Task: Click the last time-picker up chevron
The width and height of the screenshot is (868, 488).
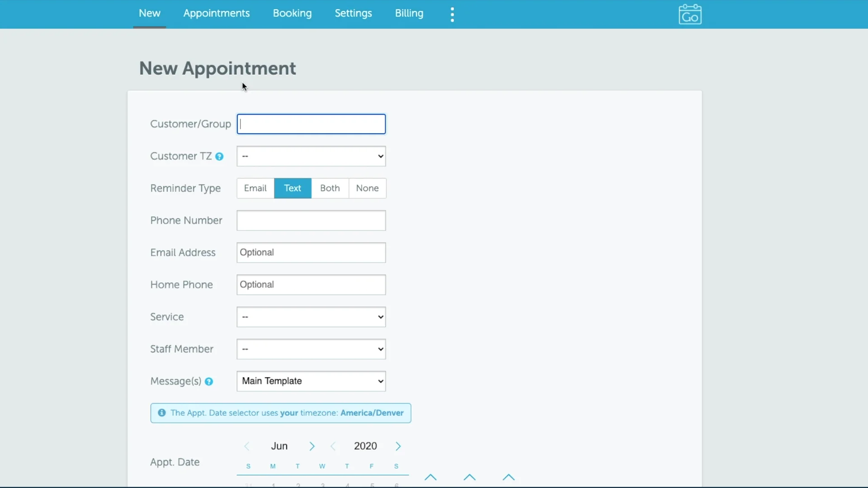Action: pos(509,477)
